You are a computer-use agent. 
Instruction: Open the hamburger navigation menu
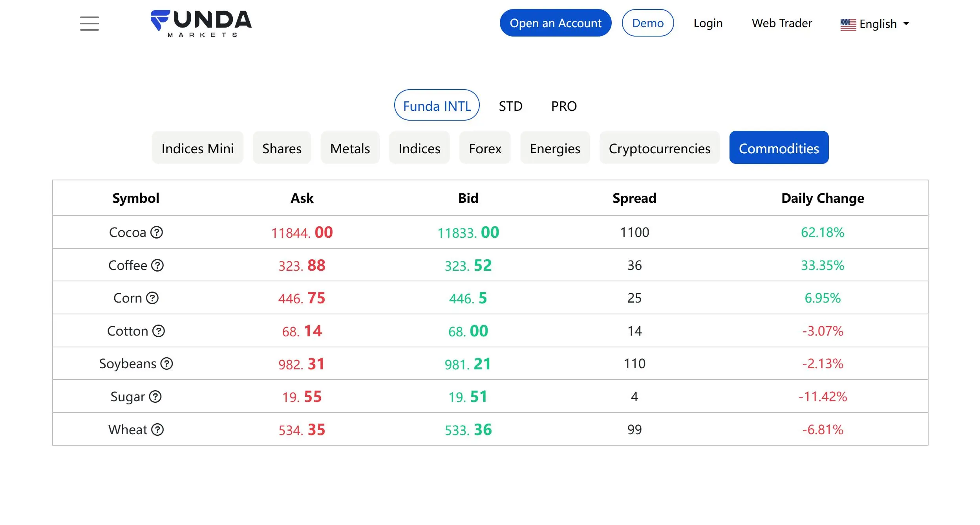(x=89, y=23)
